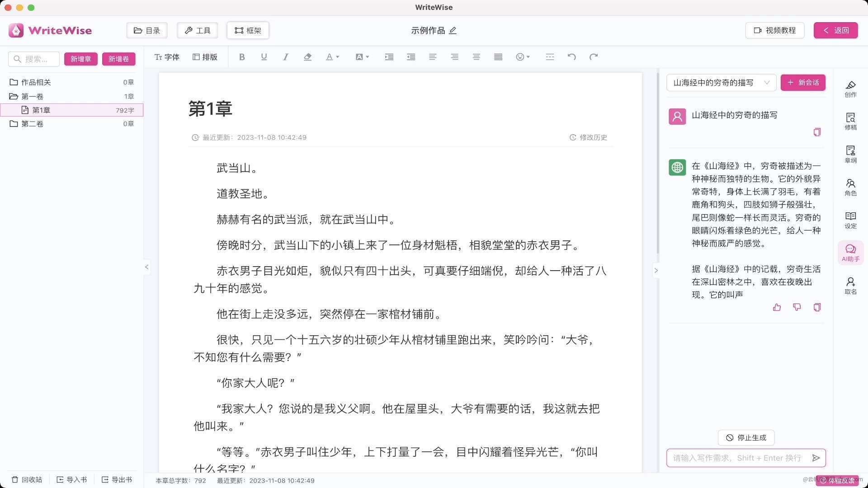Justify text alignment

(498, 57)
